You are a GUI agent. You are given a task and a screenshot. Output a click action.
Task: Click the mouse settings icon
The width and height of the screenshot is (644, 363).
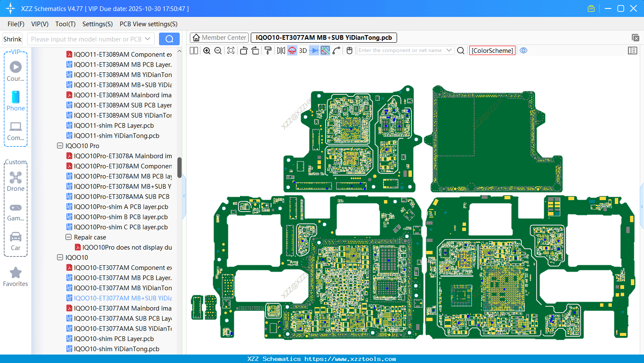(x=349, y=50)
